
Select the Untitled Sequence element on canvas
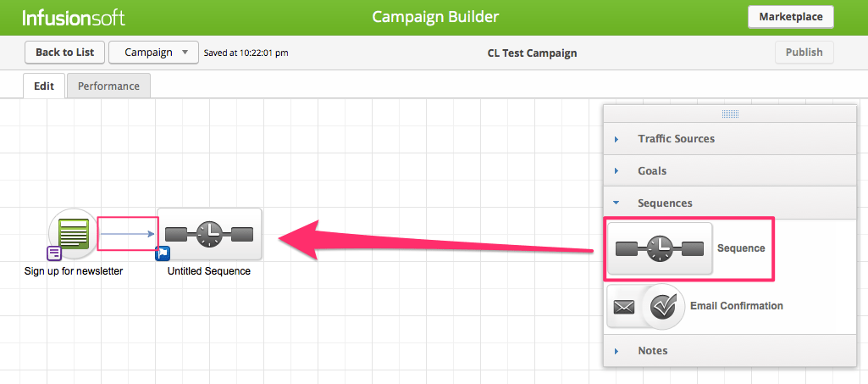(x=209, y=234)
